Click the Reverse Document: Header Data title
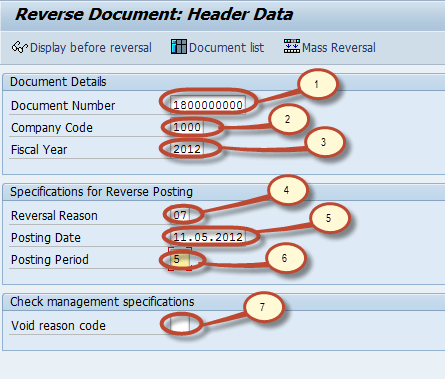 pos(154,14)
